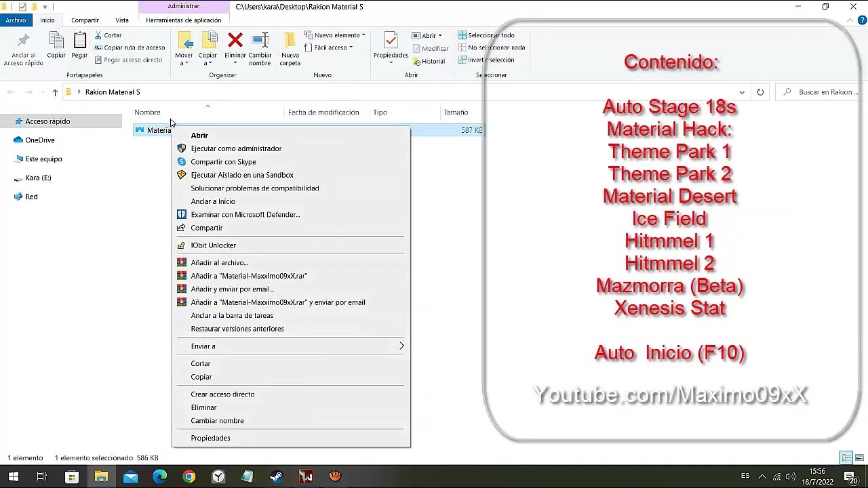Go up one folder with the arrow
The height and width of the screenshot is (488, 868).
pos(55,92)
